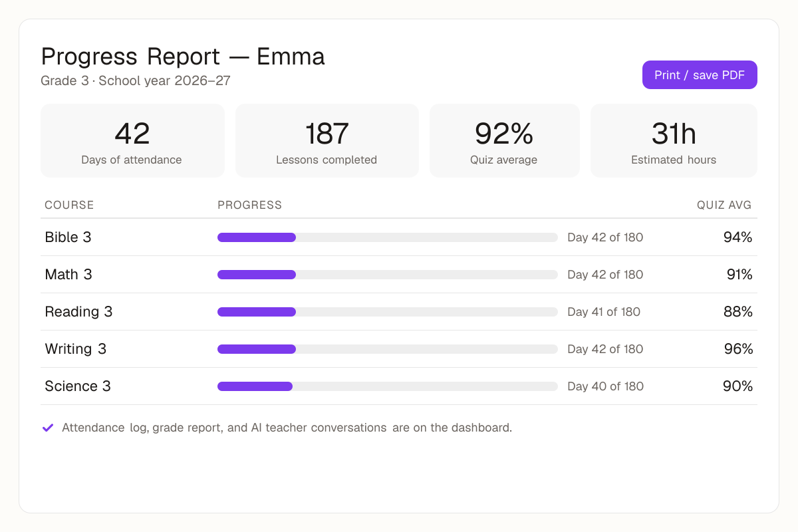Viewport: 798px width, 532px height.
Task: Click the QUIZ AVG column header
Action: [x=724, y=205]
